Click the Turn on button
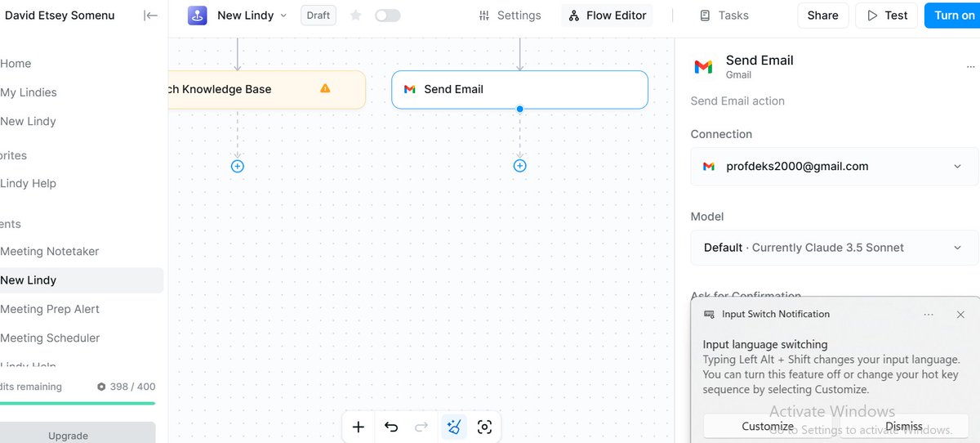This screenshot has height=443, width=980. tap(953, 16)
